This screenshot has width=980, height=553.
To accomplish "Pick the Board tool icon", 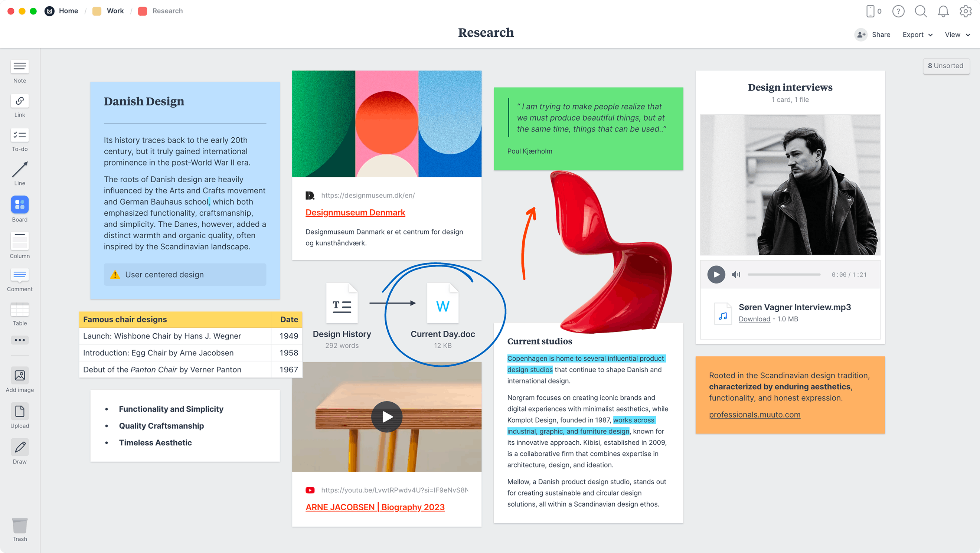I will pyautogui.click(x=20, y=205).
